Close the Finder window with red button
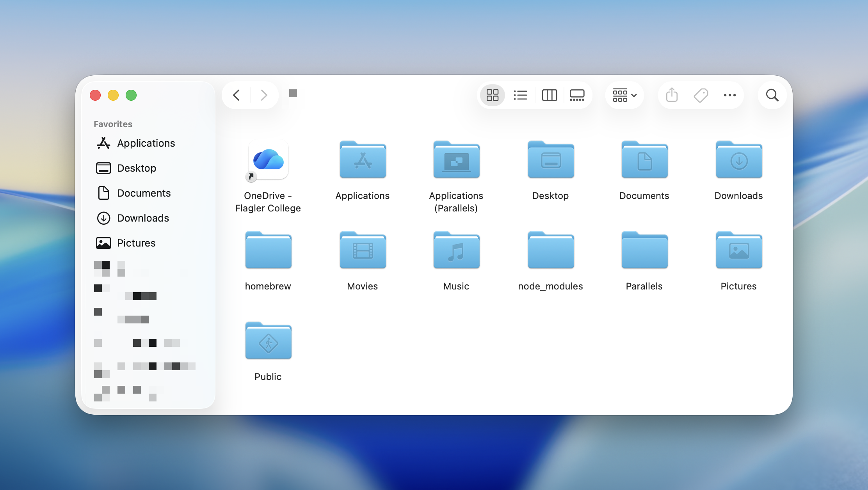868x490 pixels. [95, 95]
